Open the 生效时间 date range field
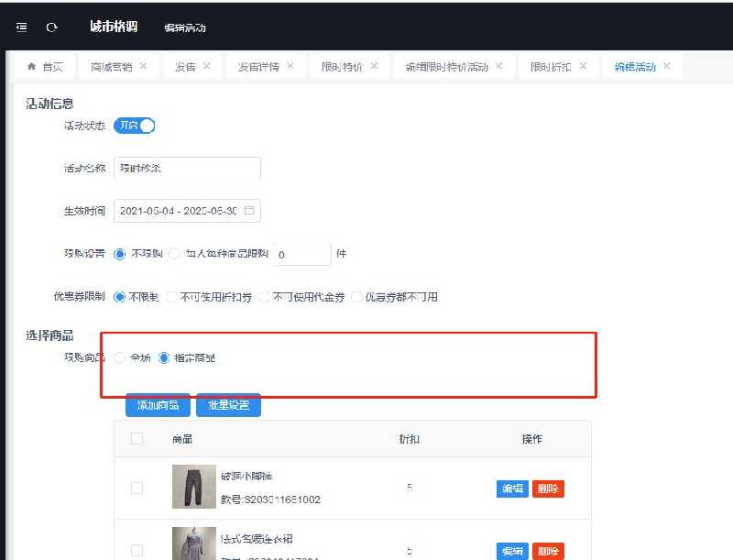The width and height of the screenshot is (733, 560). pos(179,211)
